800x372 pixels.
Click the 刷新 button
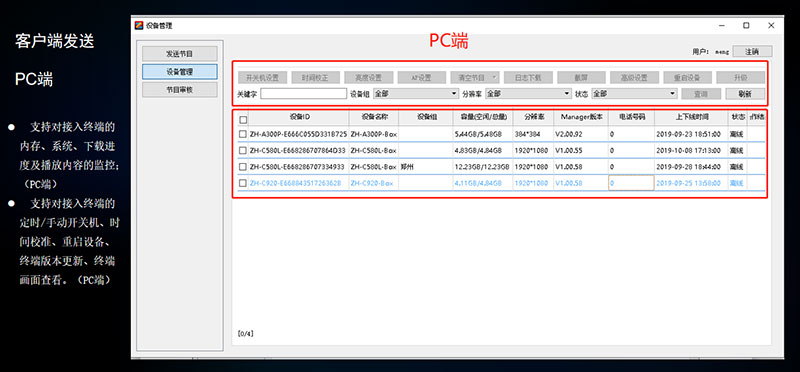[745, 94]
